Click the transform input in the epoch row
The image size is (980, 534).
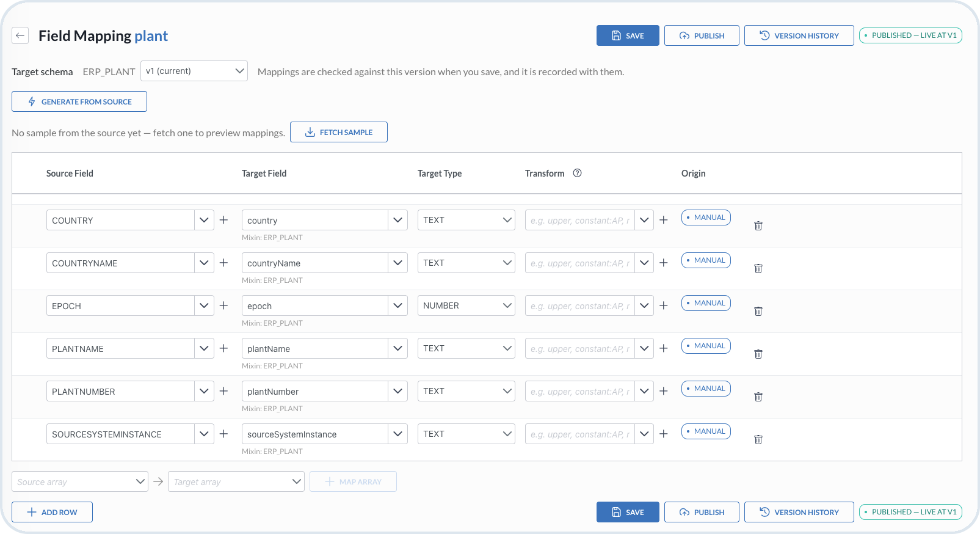tap(579, 305)
